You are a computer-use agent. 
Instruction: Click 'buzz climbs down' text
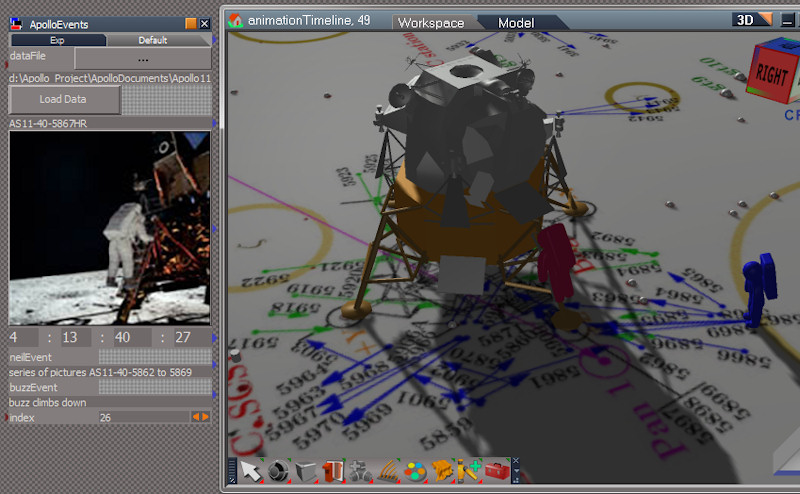pyautogui.click(x=47, y=403)
